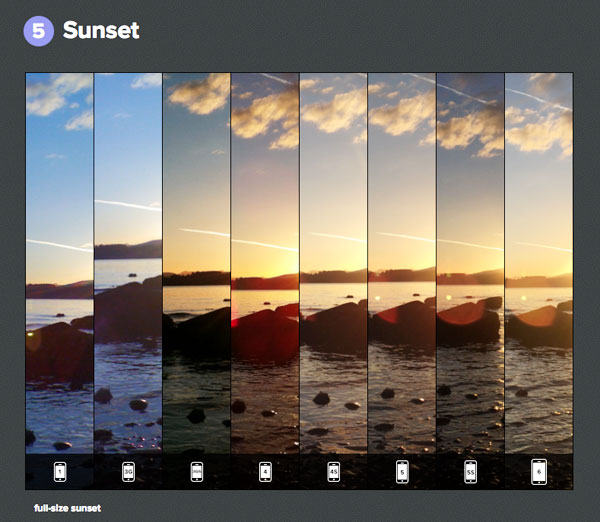
Task: Select the iPhone 6 phone icon
Action: [539, 472]
